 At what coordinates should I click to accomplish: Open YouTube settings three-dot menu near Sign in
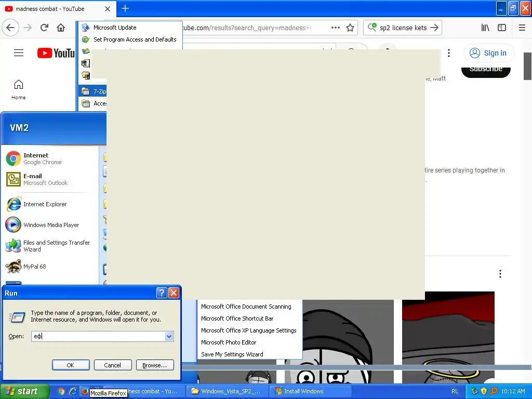pos(448,53)
